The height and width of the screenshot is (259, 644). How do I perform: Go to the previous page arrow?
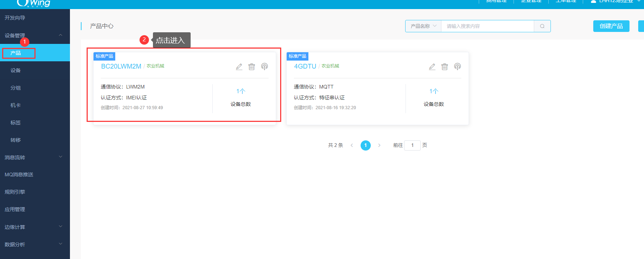tap(352, 145)
